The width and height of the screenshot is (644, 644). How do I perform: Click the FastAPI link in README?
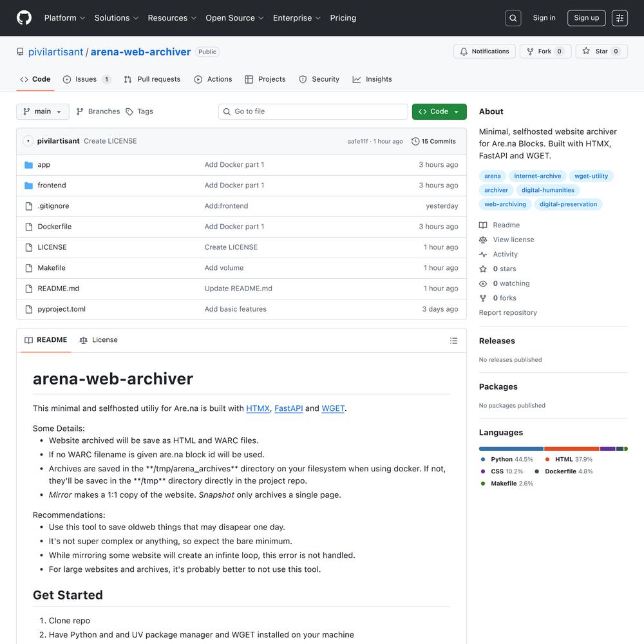tap(289, 409)
